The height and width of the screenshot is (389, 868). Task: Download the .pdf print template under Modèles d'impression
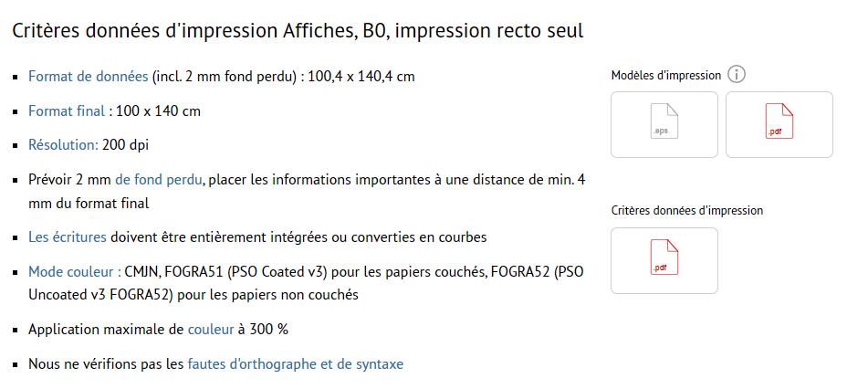779,124
